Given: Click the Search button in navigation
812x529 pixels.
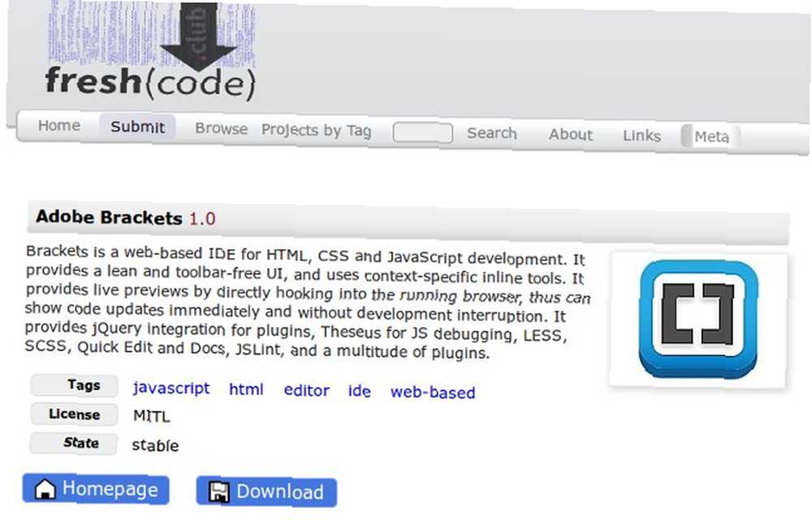Looking at the screenshot, I should [x=492, y=133].
